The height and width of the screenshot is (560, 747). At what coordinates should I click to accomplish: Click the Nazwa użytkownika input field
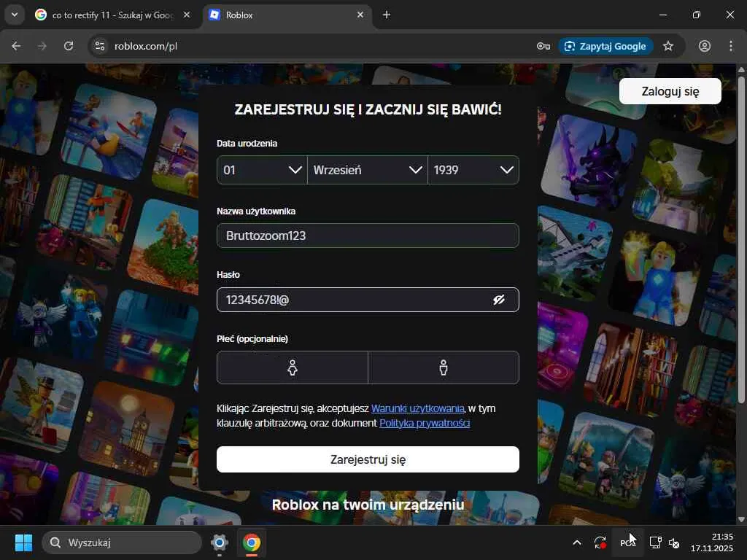368,236
